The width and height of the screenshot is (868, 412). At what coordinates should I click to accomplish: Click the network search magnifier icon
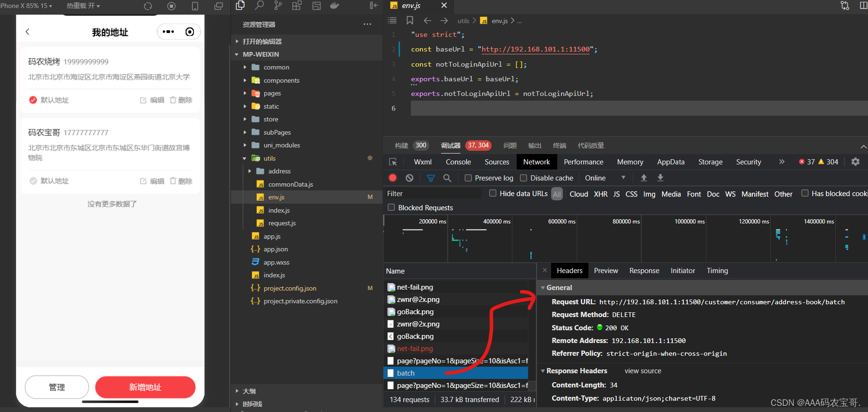(x=447, y=178)
